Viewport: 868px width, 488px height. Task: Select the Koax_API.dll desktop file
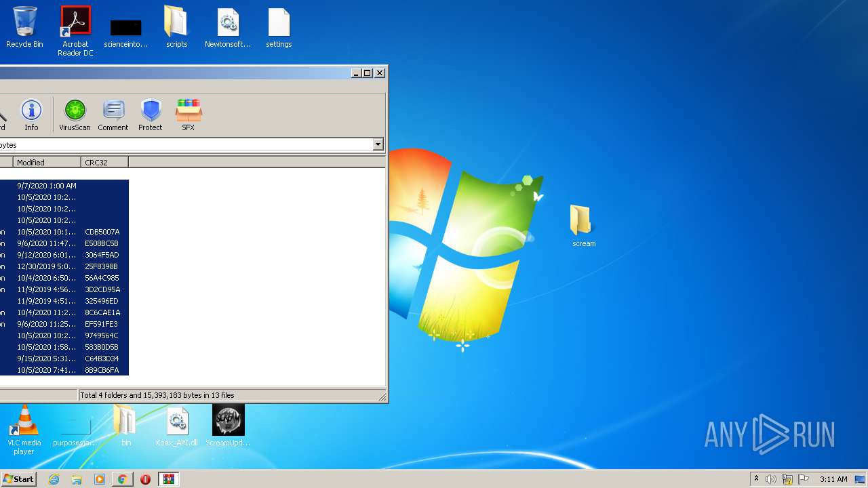[x=177, y=426]
